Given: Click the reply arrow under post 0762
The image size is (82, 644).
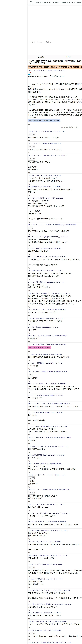Looking at the screenshot, I should click(x=29, y=254).
